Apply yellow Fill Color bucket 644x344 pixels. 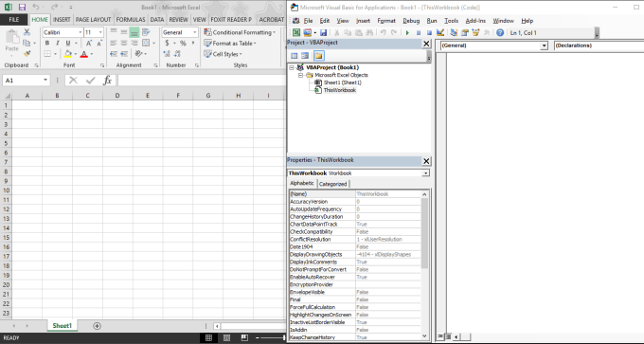(68, 54)
